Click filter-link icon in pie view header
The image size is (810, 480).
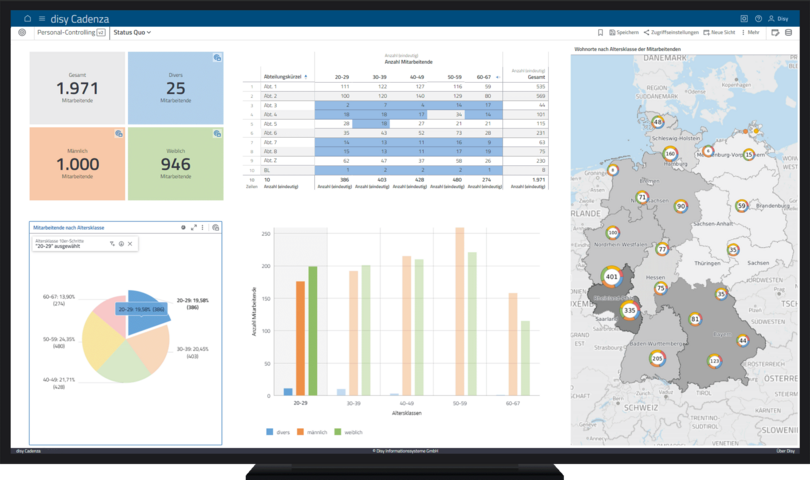click(215, 227)
